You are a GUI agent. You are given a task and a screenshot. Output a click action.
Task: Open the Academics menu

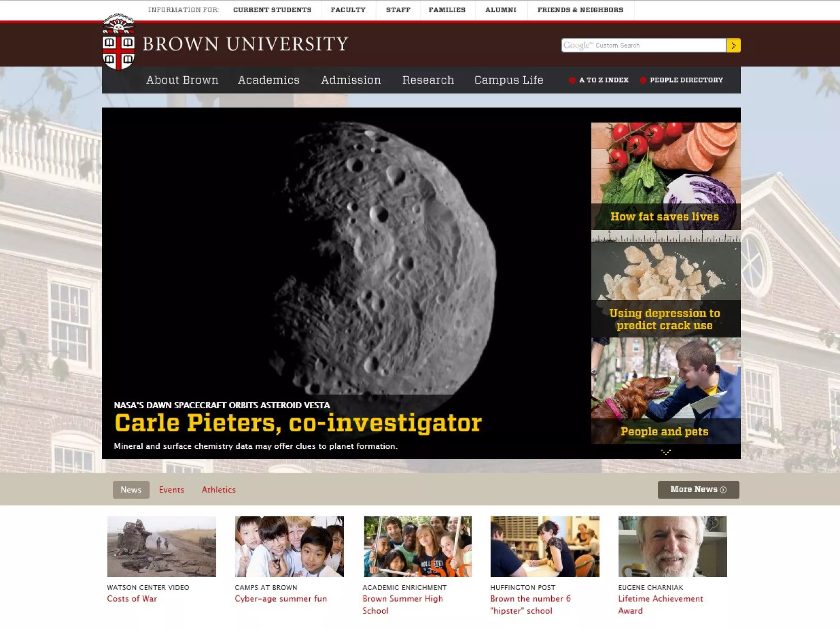269,80
